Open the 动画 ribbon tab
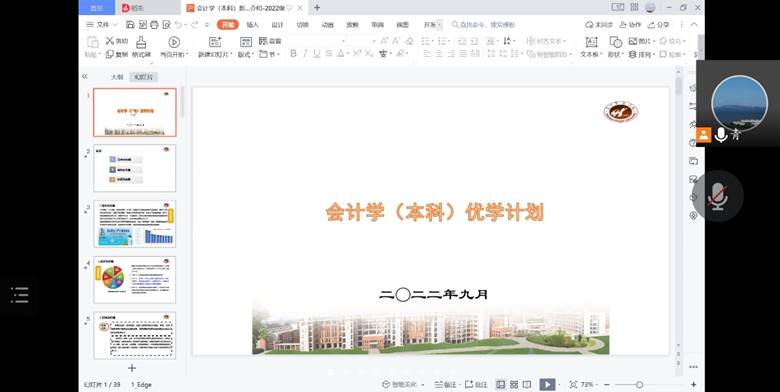 coord(327,24)
